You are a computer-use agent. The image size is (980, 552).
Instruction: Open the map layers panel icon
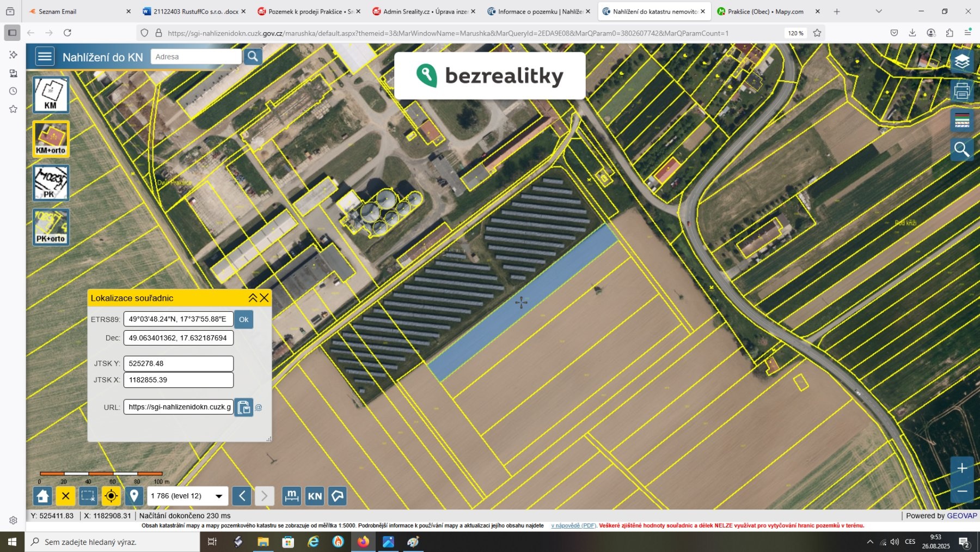[962, 61]
